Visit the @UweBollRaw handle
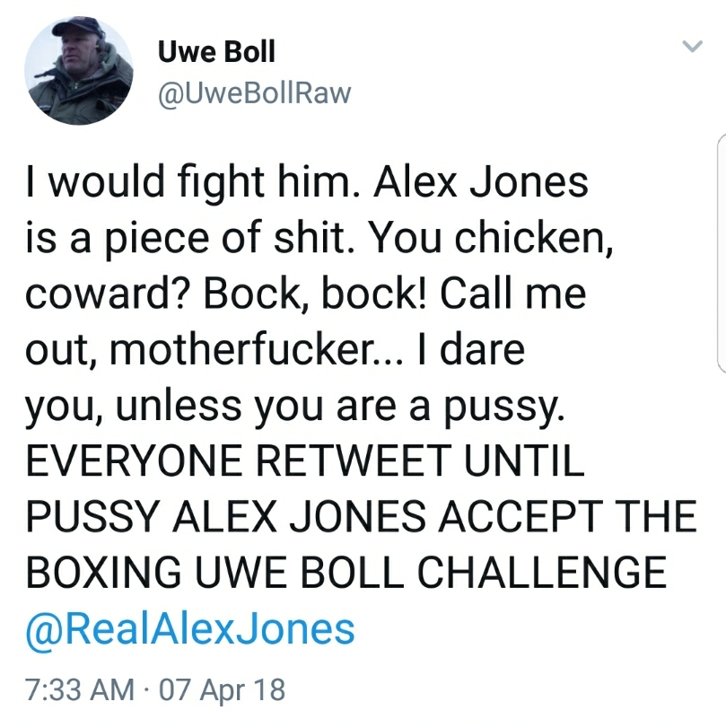Viewport: 726px width, 728px height. click(254, 93)
